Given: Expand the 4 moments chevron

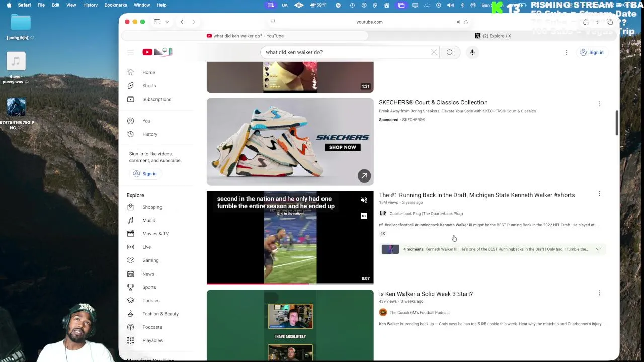Looking at the screenshot, I should click(x=598, y=249).
